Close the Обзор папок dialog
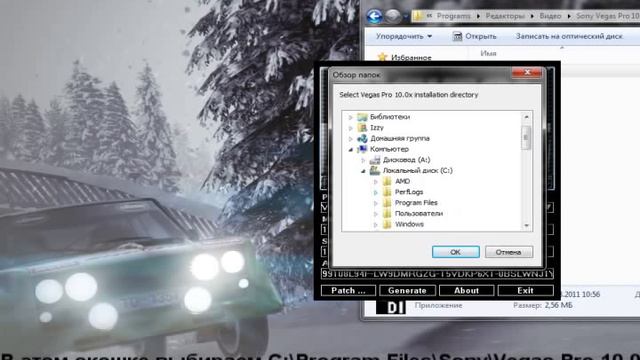Viewport: 640px width, 360px height. 527,73
